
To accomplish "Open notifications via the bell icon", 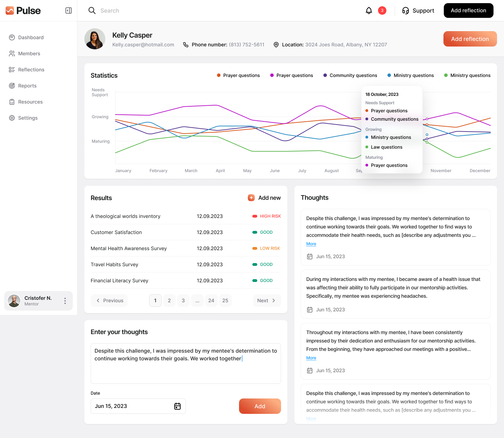I will (369, 10).
